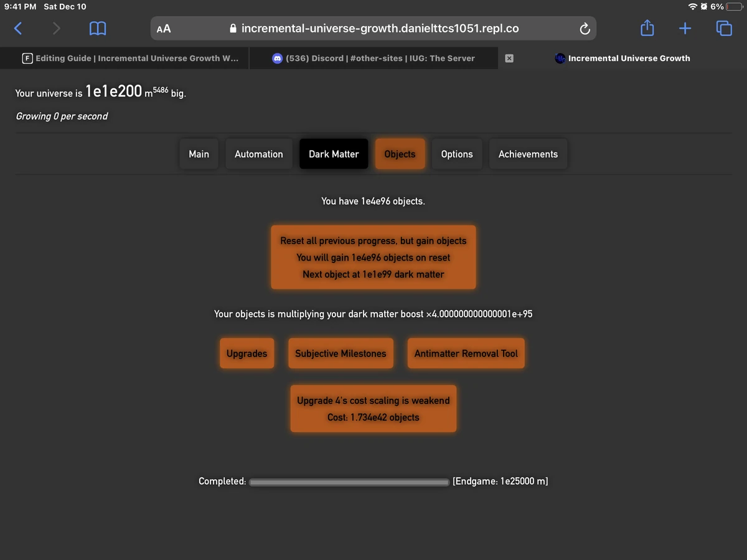Open the Achievements tab
Image resolution: width=747 pixels, height=560 pixels.
pyautogui.click(x=528, y=154)
